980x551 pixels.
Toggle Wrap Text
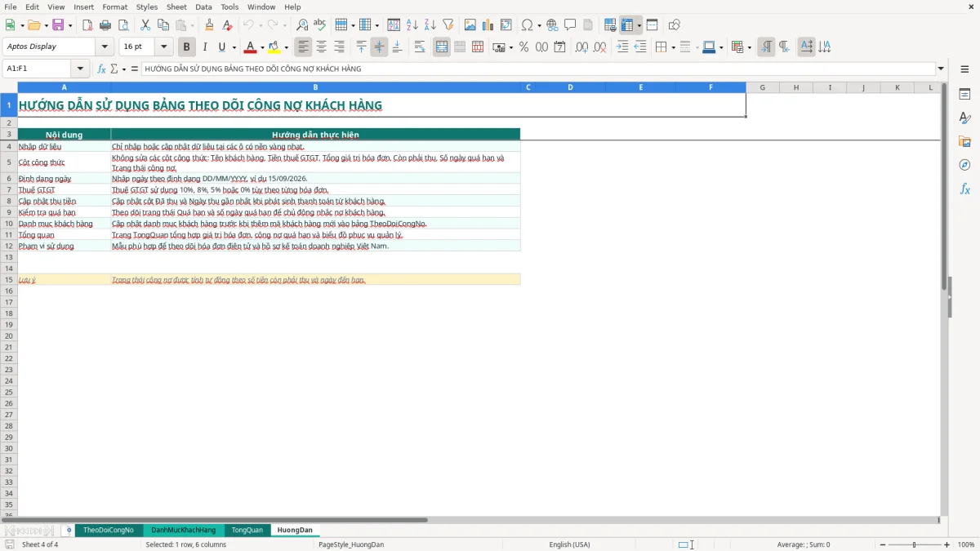tap(420, 47)
